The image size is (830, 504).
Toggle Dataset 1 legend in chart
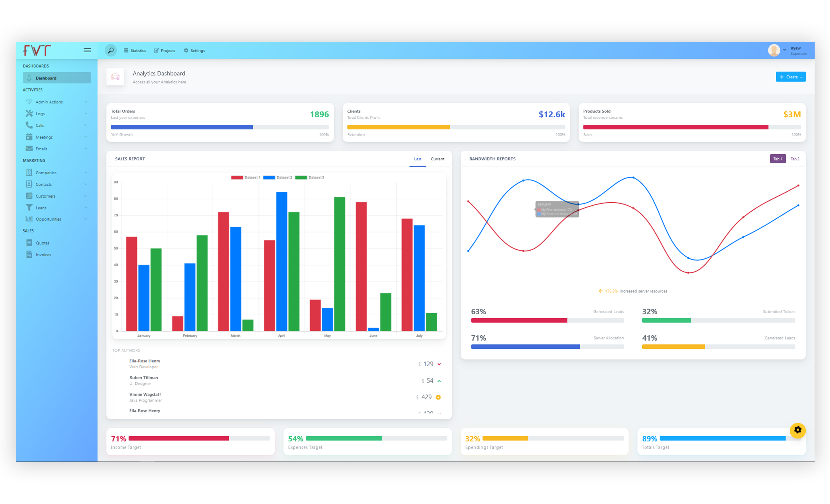coord(246,178)
